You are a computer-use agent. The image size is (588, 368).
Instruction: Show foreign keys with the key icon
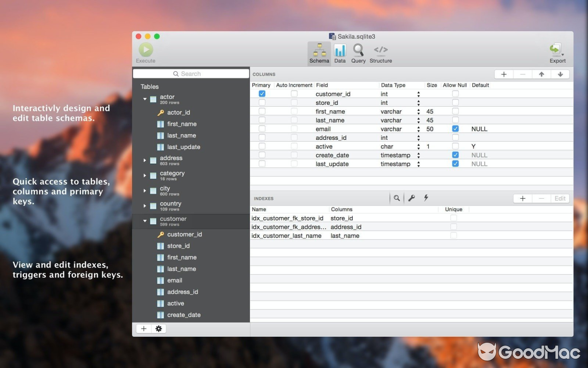point(412,198)
